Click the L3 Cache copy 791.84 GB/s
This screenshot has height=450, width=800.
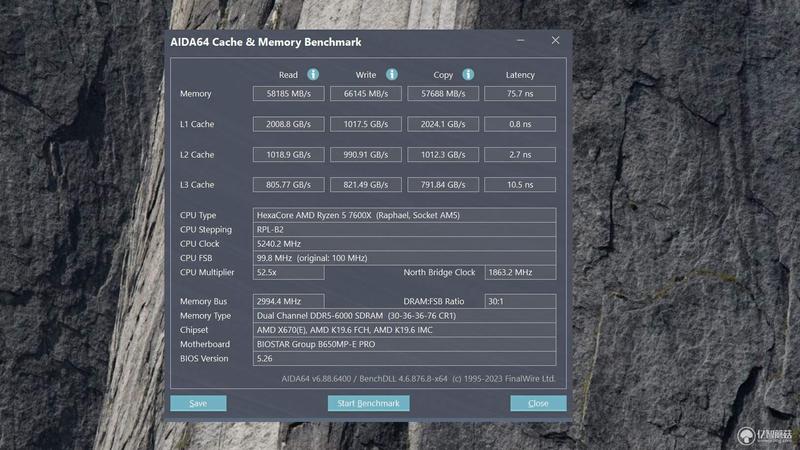(443, 185)
